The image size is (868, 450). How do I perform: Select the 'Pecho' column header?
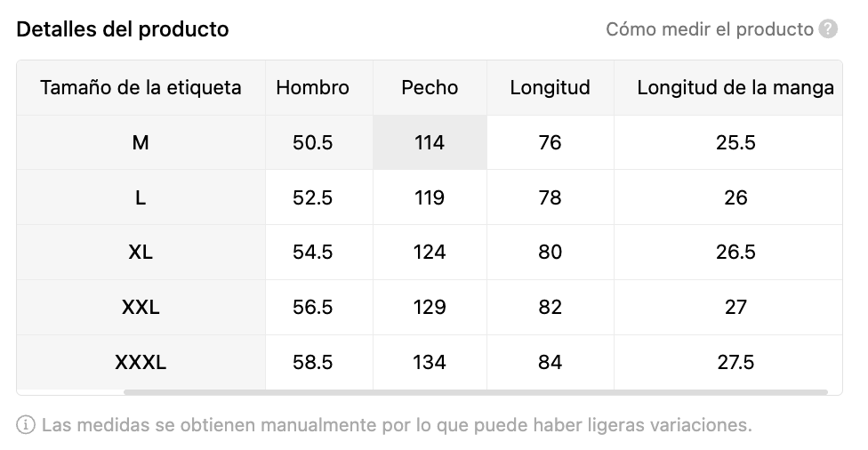pyautogui.click(x=430, y=87)
